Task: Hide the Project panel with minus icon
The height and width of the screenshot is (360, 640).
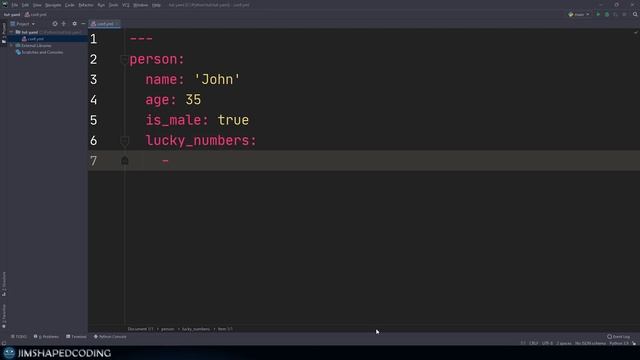Action: click(x=83, y=24)
